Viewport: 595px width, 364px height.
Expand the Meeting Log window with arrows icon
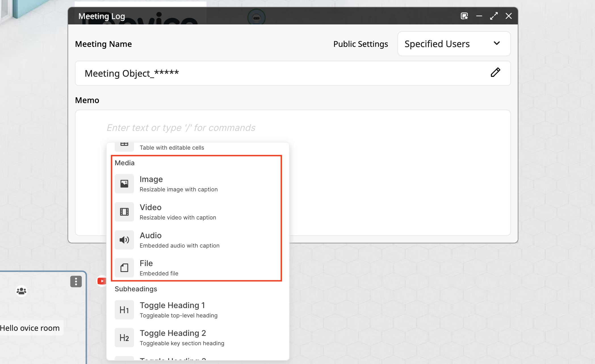pyautogui.click(x=494, y=16)
